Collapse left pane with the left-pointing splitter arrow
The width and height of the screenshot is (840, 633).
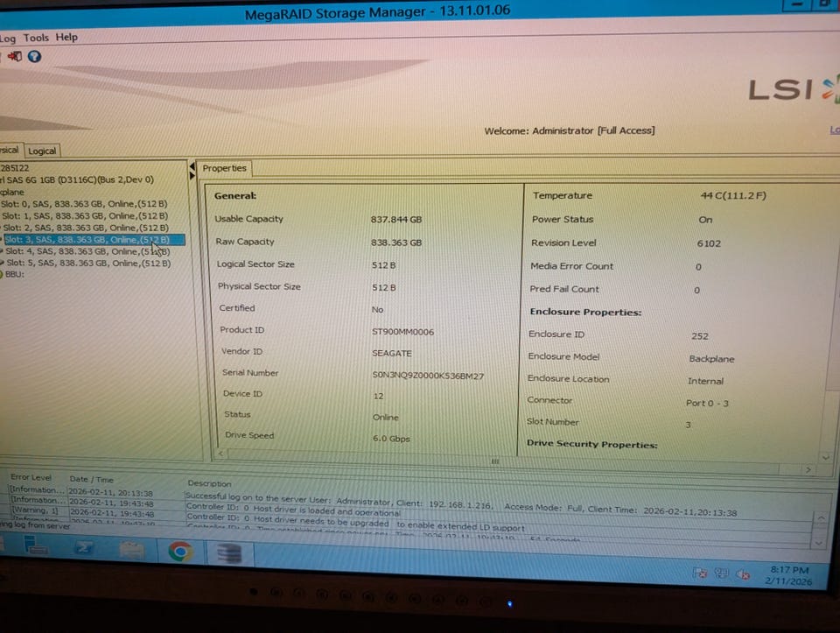click(x=192, y=166)
